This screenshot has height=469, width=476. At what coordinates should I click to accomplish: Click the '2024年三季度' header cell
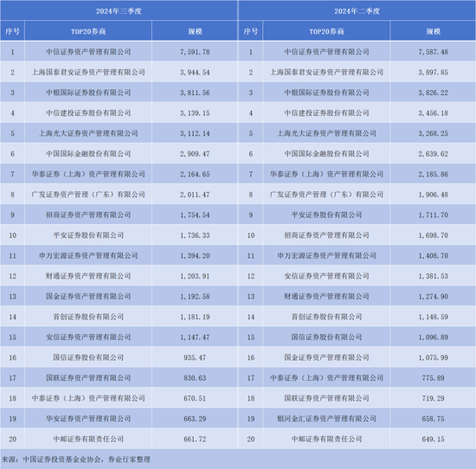pos(119,11)
